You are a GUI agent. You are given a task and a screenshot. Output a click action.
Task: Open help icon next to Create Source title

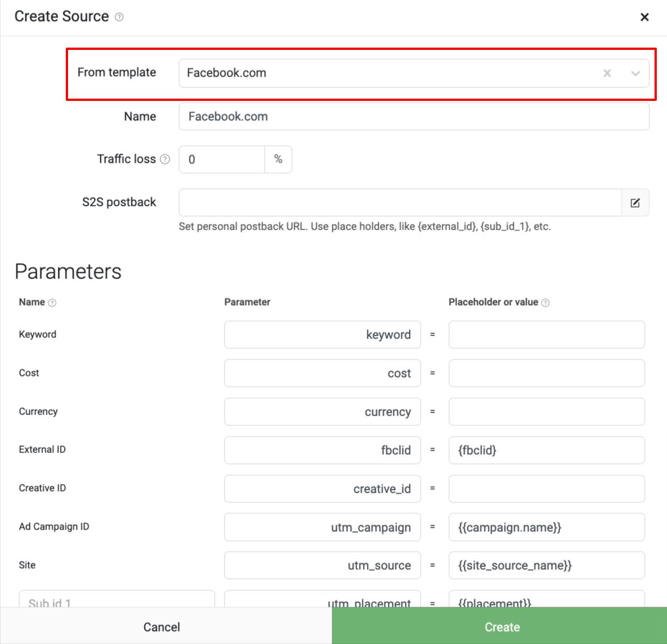120,17
